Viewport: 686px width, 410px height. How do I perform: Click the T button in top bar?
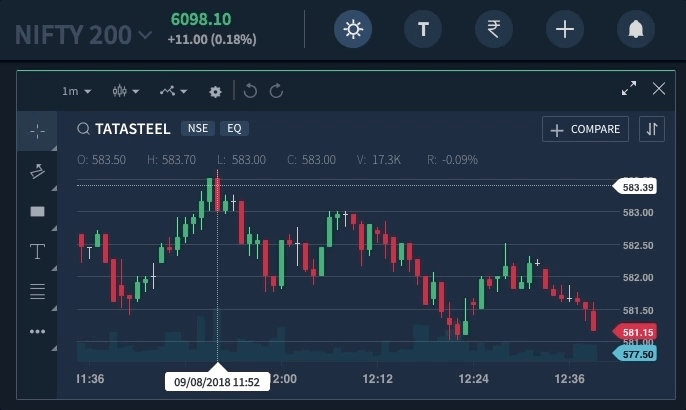click(423, 29)
